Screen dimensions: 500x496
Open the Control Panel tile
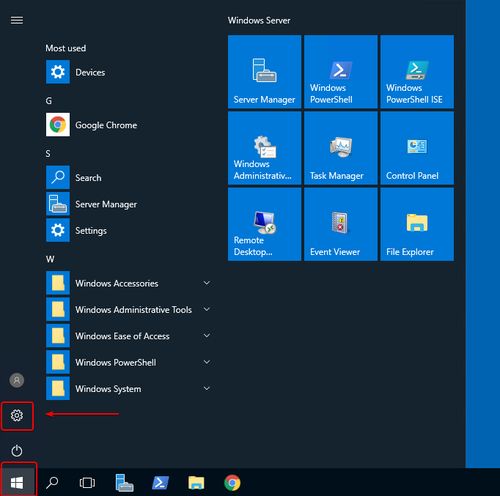[x=417, y=148]
